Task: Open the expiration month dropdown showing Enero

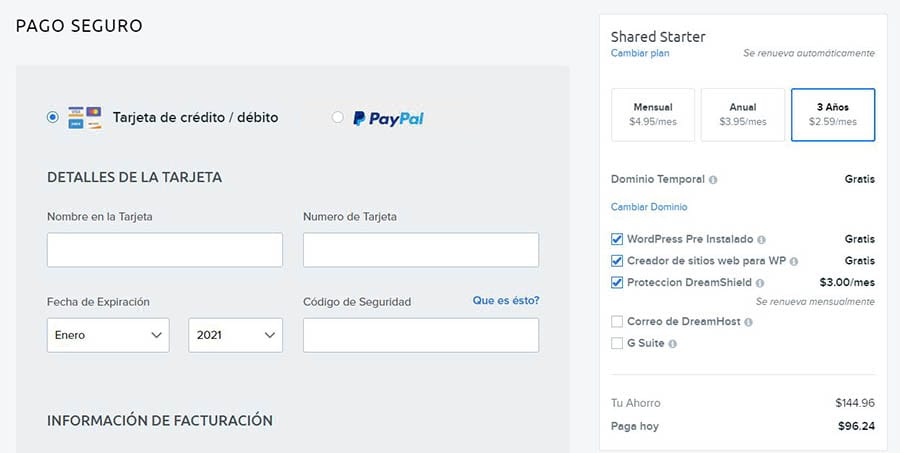Action: [x=108, y=335]
